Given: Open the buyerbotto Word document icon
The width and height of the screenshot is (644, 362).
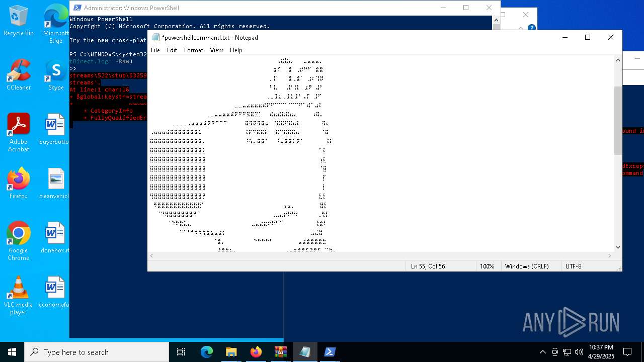Looking at the screenshot, I should (55, 129).
